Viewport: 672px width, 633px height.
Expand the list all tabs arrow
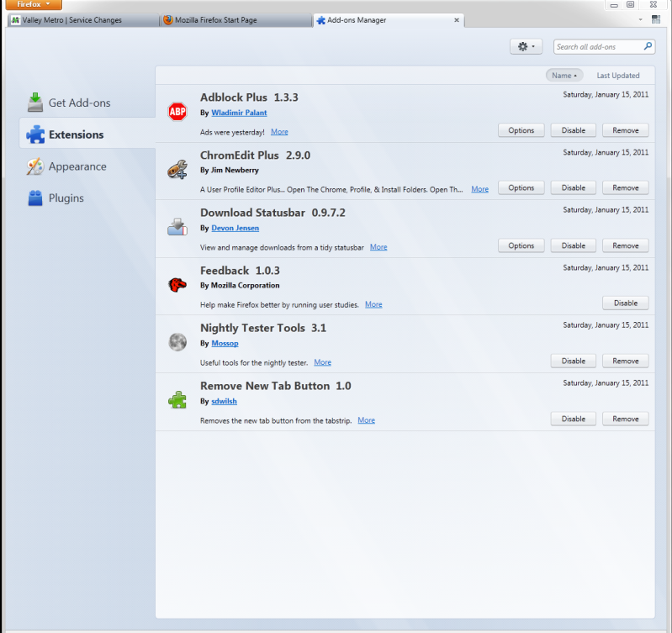click(640, 19)
